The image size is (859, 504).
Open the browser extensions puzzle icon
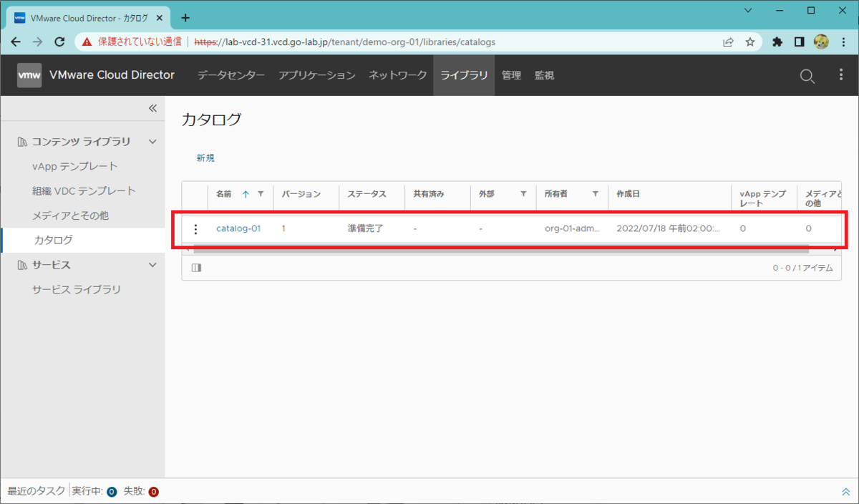click(x=777, y=42)
